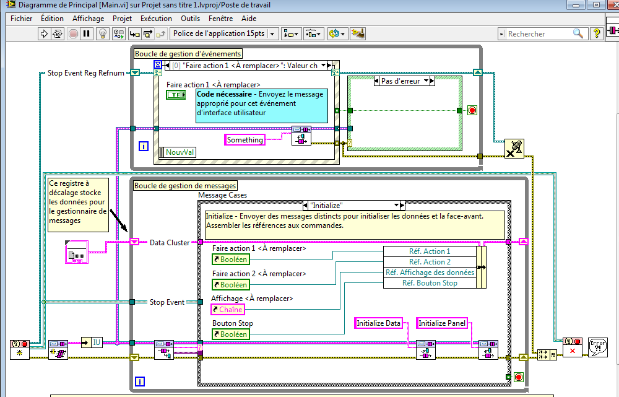Open the Distribute Objects dropdown
This screenshot has height=397, width=619.
coord(313,34)
